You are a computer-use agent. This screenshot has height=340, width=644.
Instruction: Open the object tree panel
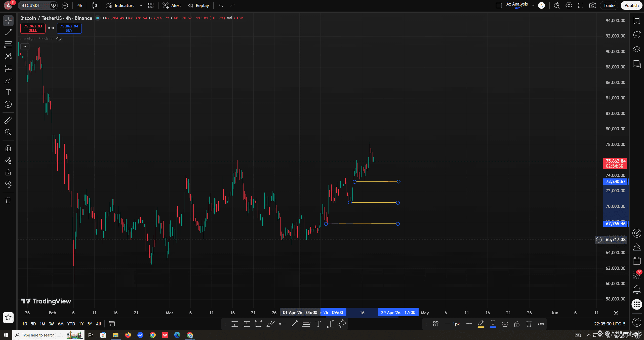click(x=637, y=49)
